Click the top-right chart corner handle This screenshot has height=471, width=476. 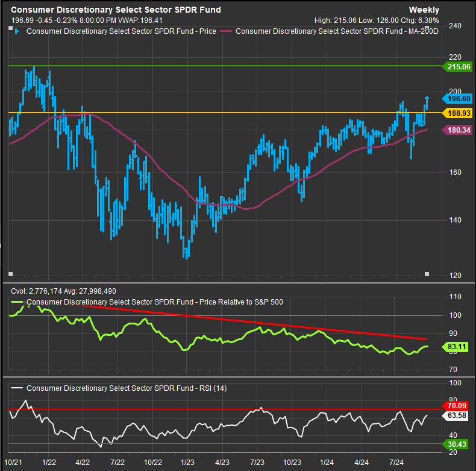(x=427, y=28)
